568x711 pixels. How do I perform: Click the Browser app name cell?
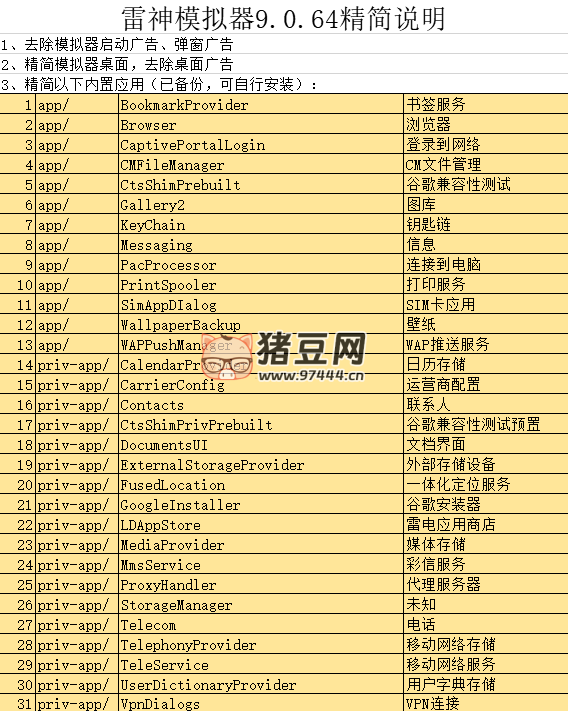point(261,124)
